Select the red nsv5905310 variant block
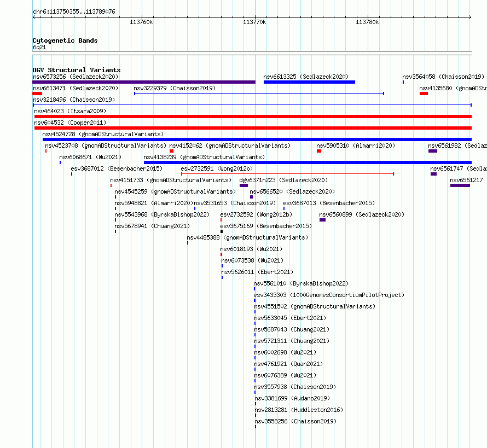This screenshot has height=448, width=487. click(x=319, y=151)
